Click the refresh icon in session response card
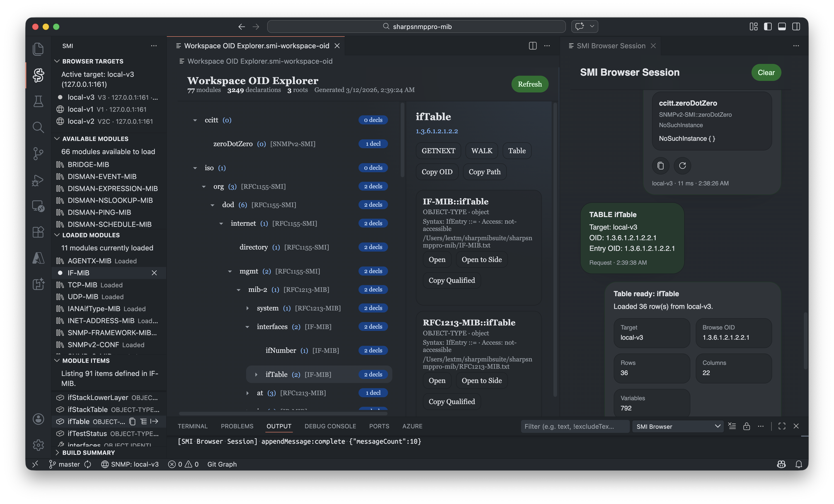The height and width of the screenshot is (504, 834). tap(682, 165)
